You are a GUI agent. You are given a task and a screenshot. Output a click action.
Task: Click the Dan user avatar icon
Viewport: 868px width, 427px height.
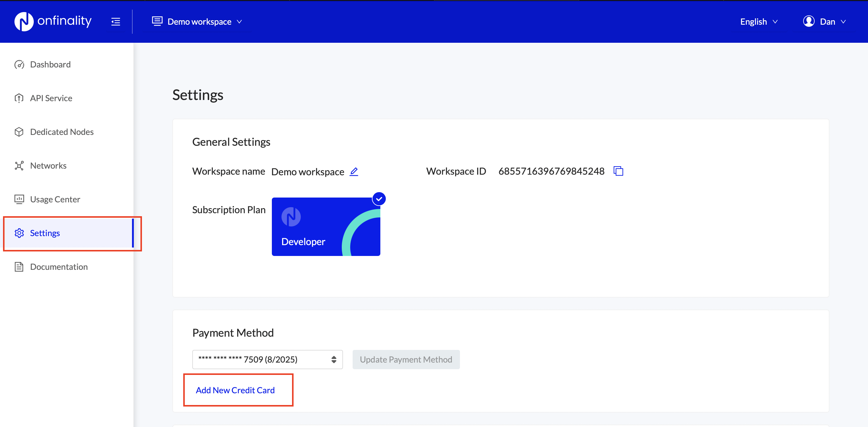tap(808, 22)
